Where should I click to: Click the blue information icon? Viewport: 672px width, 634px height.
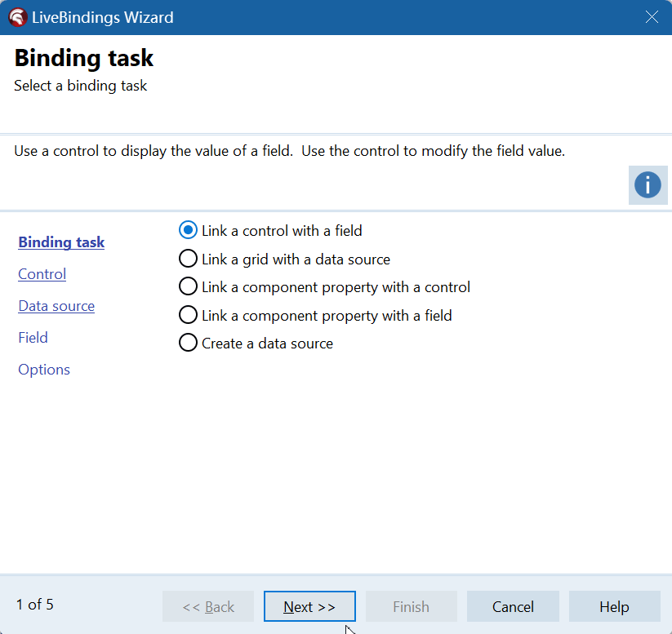tap(648, 185)
